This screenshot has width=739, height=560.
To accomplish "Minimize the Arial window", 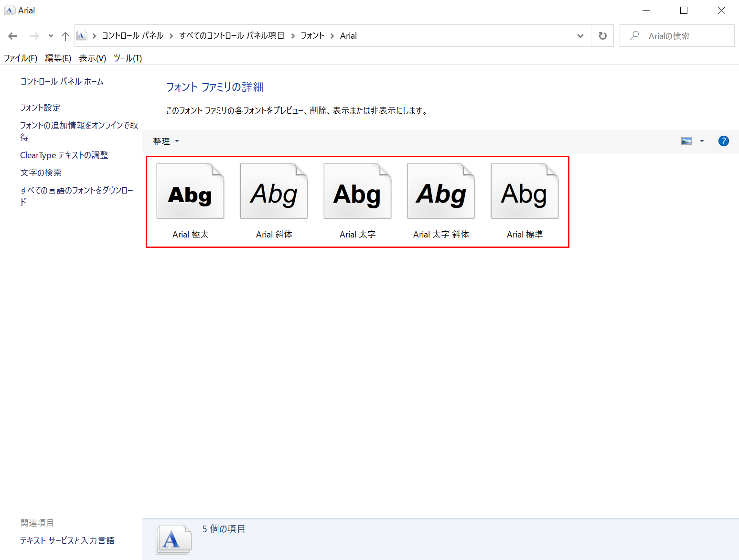I will [x=646, y=11].
